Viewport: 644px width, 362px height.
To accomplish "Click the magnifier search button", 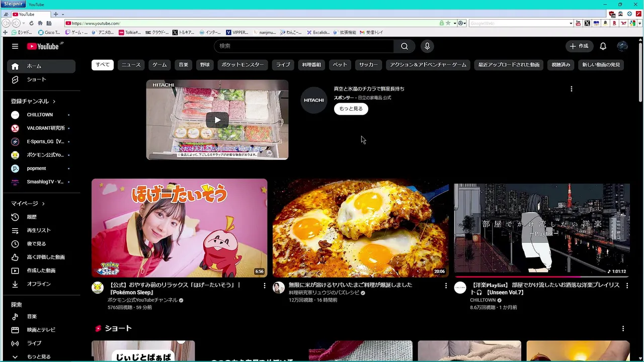I will point(405,46).
